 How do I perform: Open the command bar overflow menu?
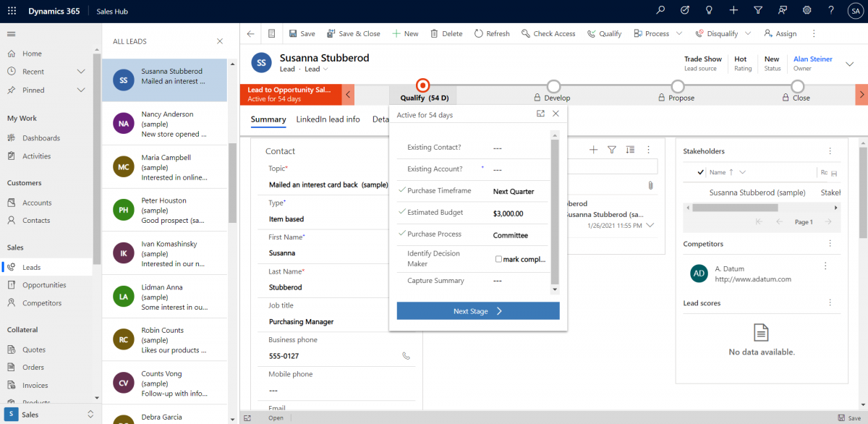(814, 33)
